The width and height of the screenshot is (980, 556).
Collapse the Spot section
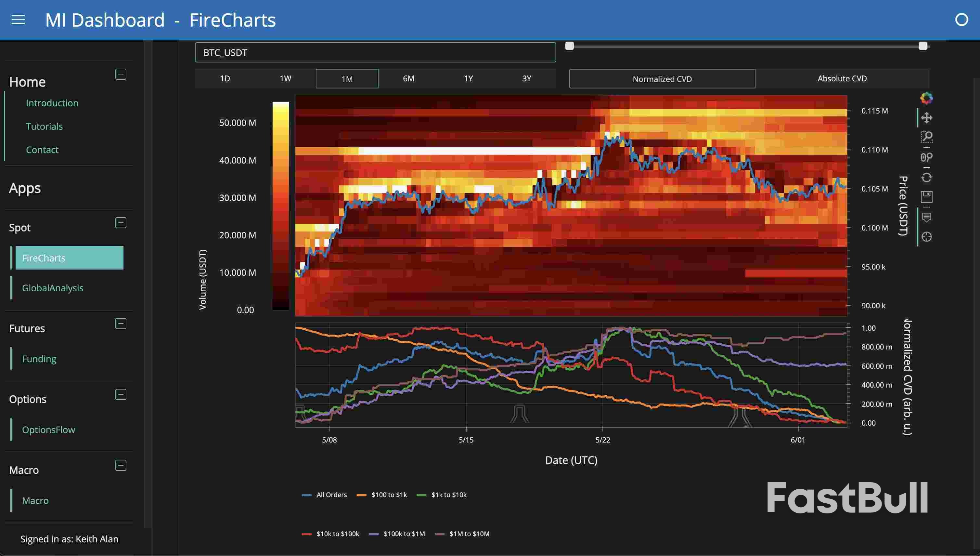point(121,223)
